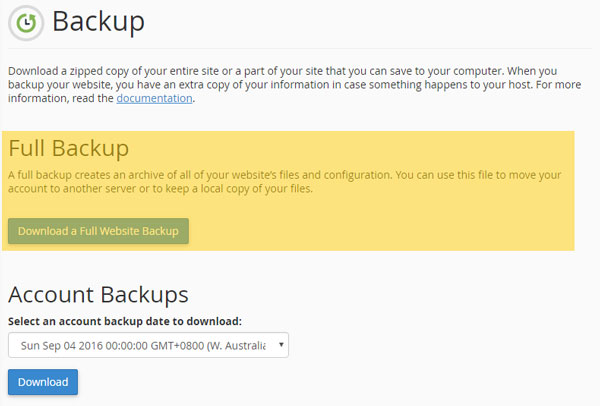Image resolution: width=600 pixels, height=406 pixels.
Task: Click the words 'Full Website Backup' on the green button
Action: click(129, 231)
